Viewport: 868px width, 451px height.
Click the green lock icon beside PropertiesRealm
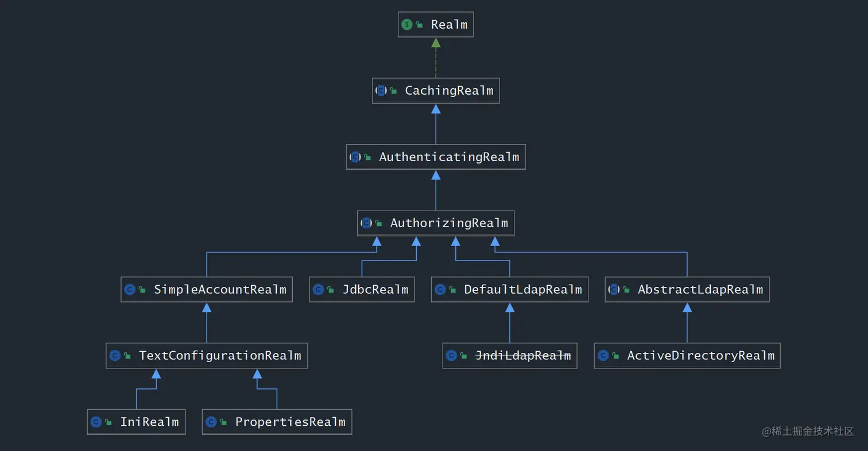click(x=223, y=423)
